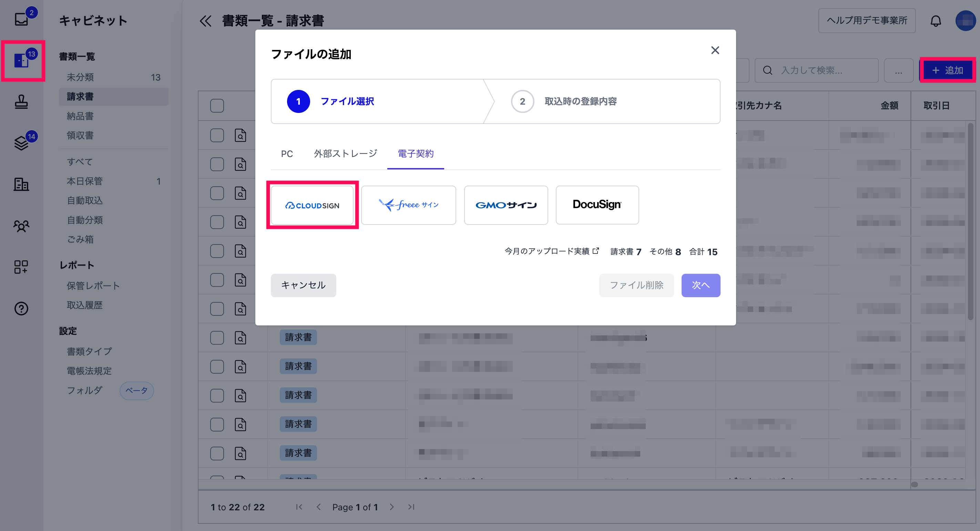This screenshot has width=980, height=531.
Task: Open the layers icon with badge 14
Action: 22,143
